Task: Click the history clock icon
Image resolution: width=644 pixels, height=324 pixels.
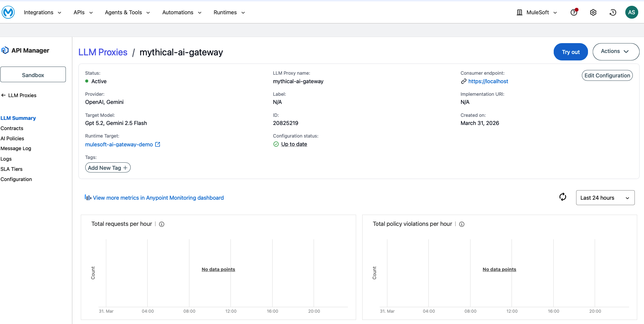Action: tap(613, 13)
